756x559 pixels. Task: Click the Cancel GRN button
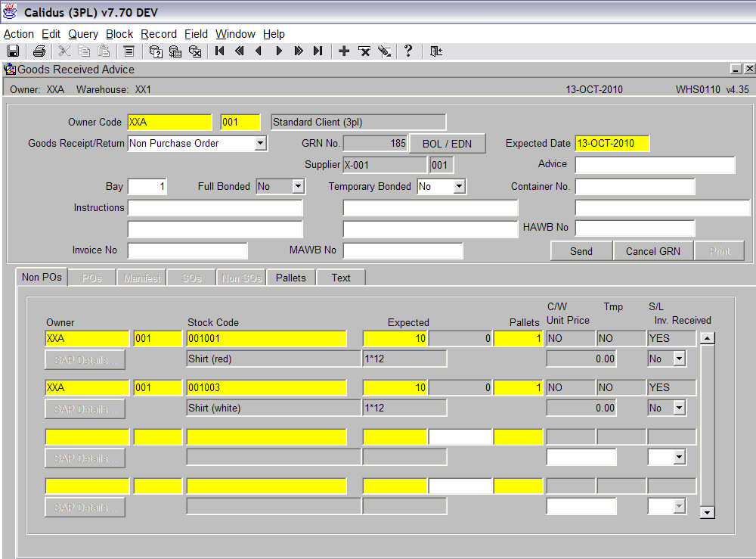653,251
